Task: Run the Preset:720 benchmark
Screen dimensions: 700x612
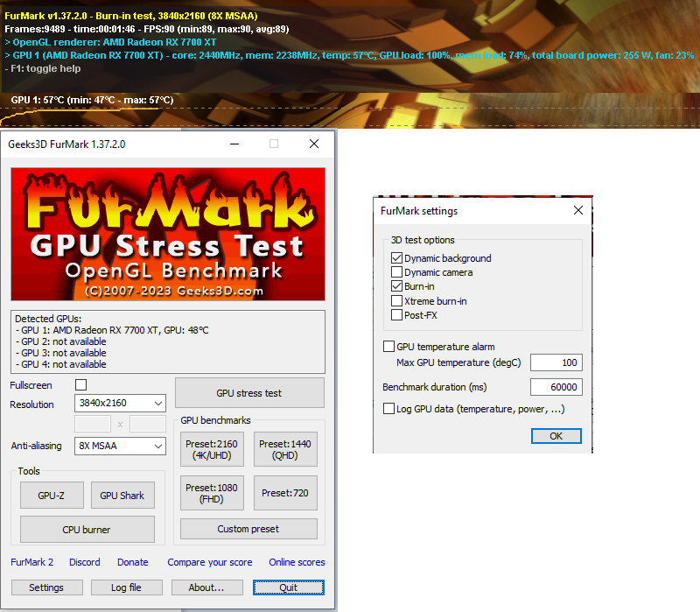Action: click(285, 492)
